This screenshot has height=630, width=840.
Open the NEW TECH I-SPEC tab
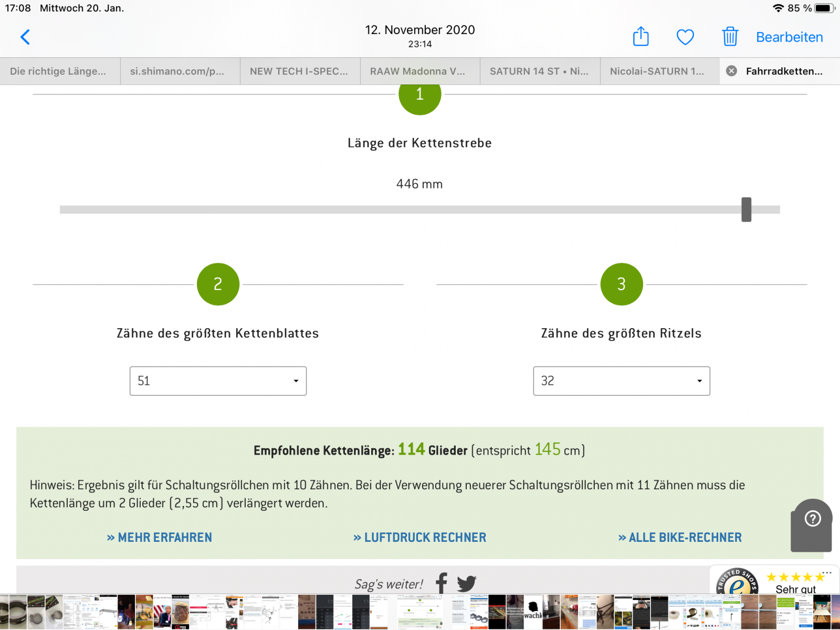pyautogui.click(x=300, y=71)
